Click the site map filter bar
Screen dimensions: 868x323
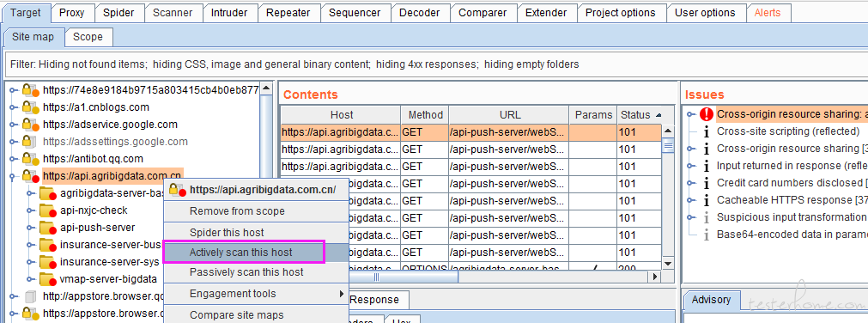pyautogui.click(x=433, y=64)
